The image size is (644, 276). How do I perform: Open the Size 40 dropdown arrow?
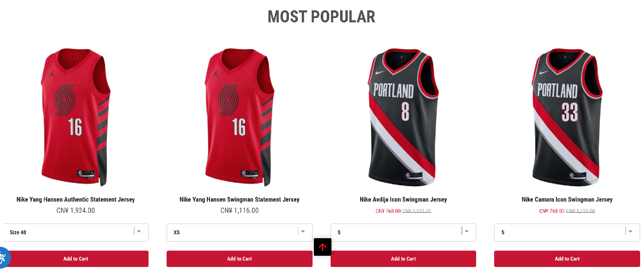pos(139,231)
